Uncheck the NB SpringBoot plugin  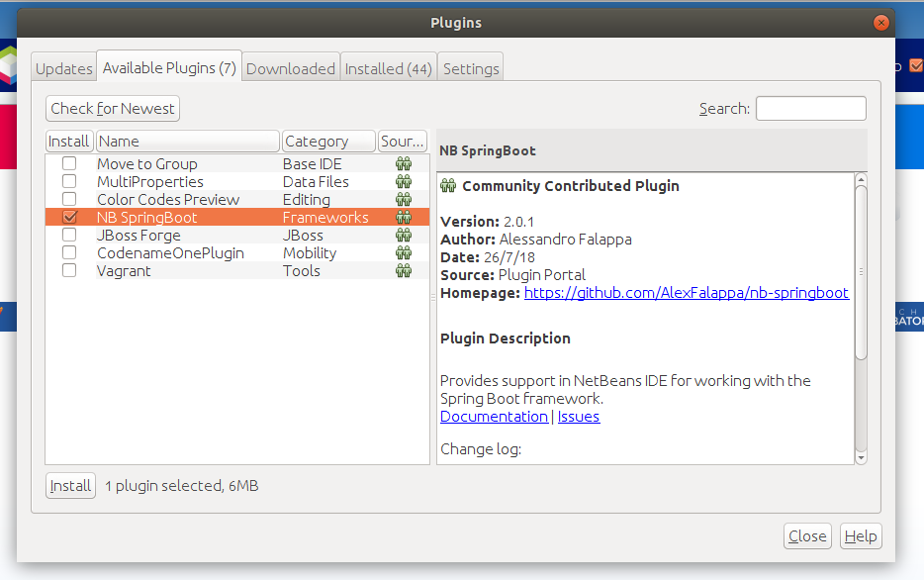(68, 217)
